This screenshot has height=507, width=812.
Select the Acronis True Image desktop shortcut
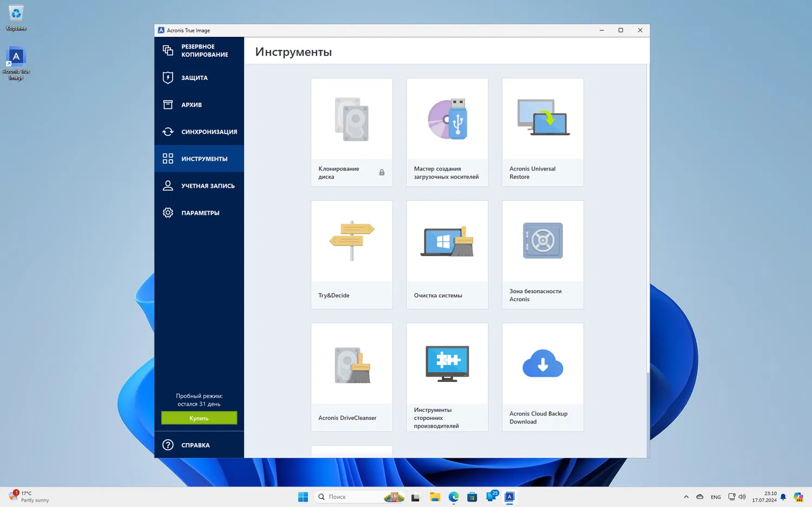click(x=16, y=63)
